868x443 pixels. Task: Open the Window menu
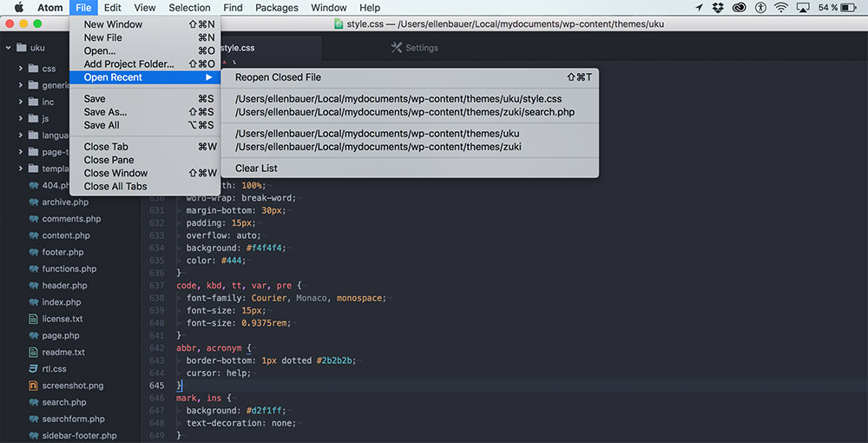pos(329,8)
